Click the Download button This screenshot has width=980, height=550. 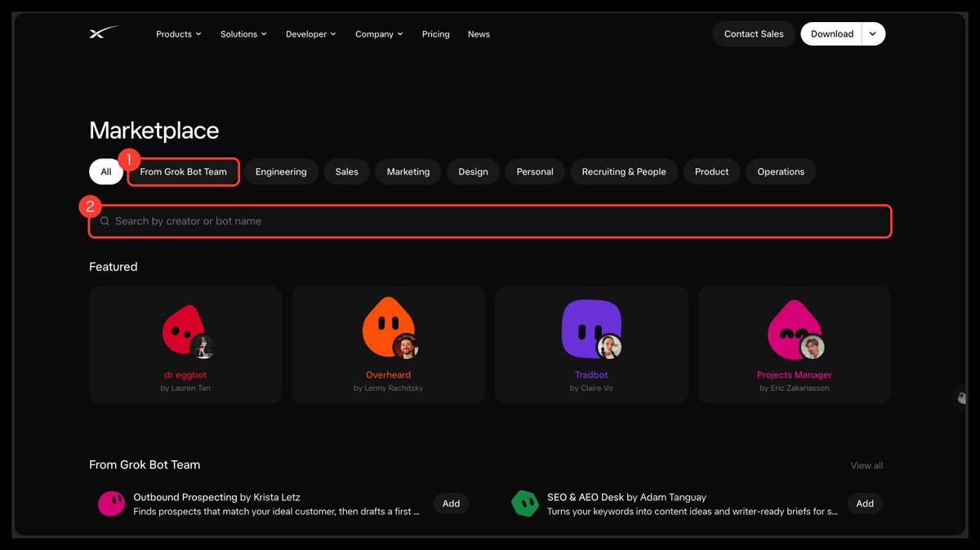[x=831, y=33]
